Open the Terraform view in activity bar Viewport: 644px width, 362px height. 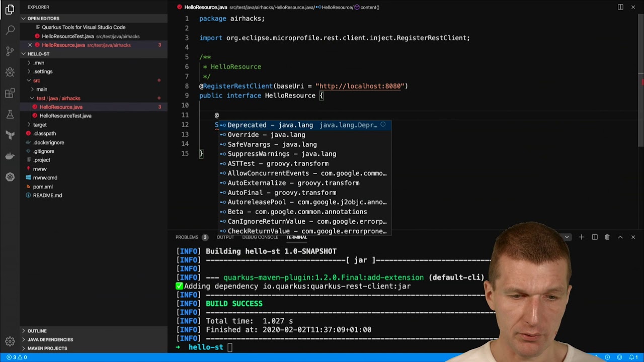(x=10, y=135)
